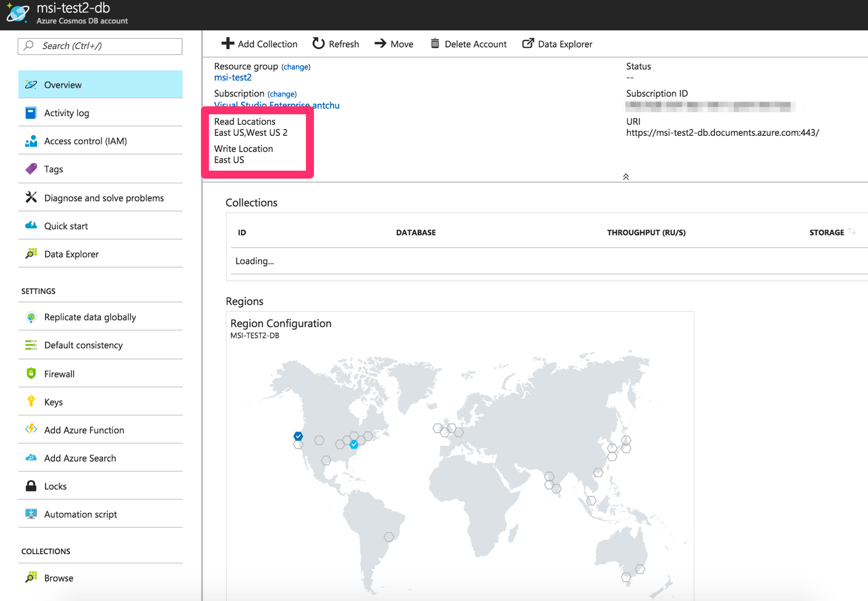Click the account URI text
The image size is (868, 601).
[722, 132]
